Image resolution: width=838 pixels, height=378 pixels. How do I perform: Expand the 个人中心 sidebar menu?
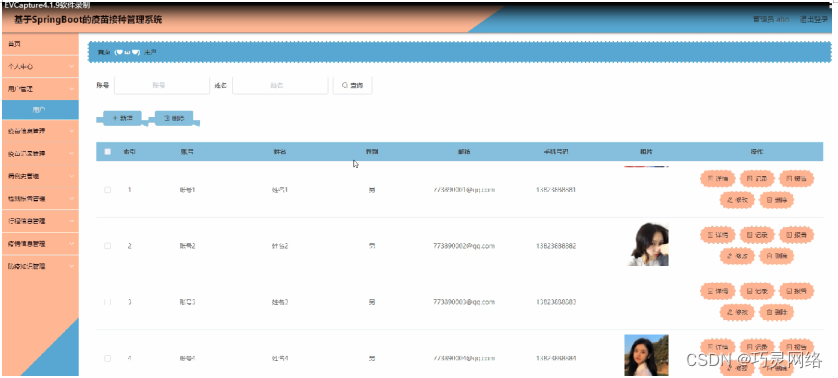tap(40, 66)
